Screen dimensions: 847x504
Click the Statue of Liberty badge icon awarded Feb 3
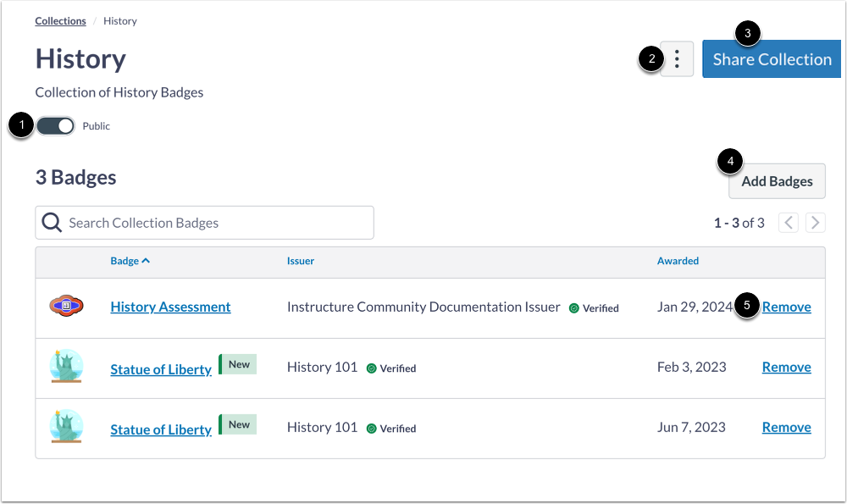click(x=66, y=367)
